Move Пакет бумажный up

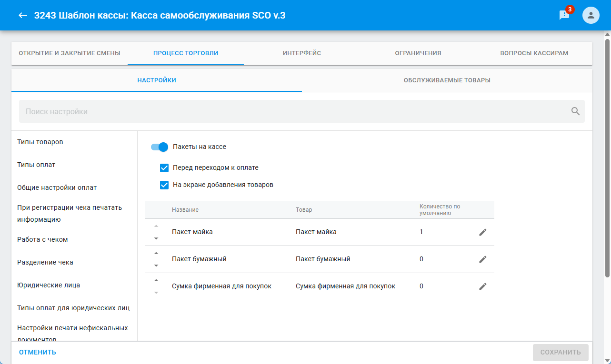point(156,253)
